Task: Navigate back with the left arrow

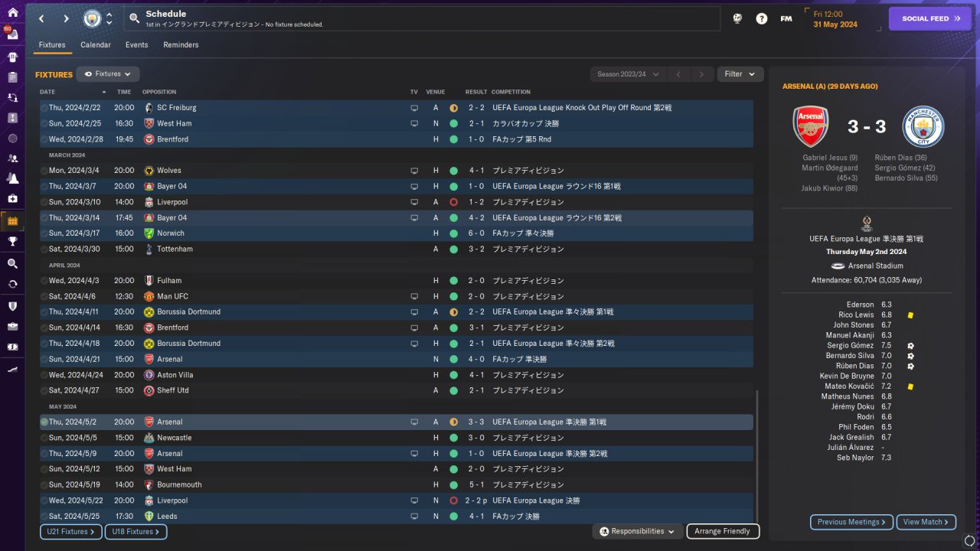Action: pyautogui.click(x=41, y=18)
